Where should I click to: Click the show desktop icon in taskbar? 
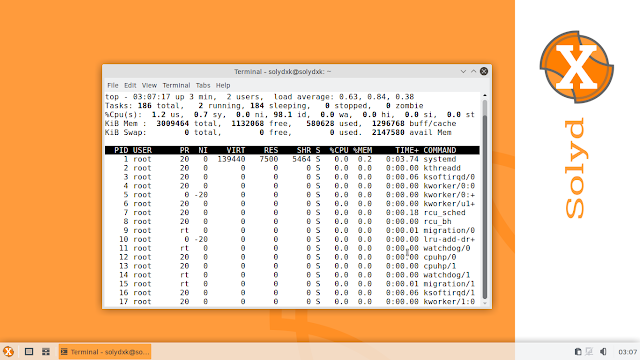(x=29, y=351)
